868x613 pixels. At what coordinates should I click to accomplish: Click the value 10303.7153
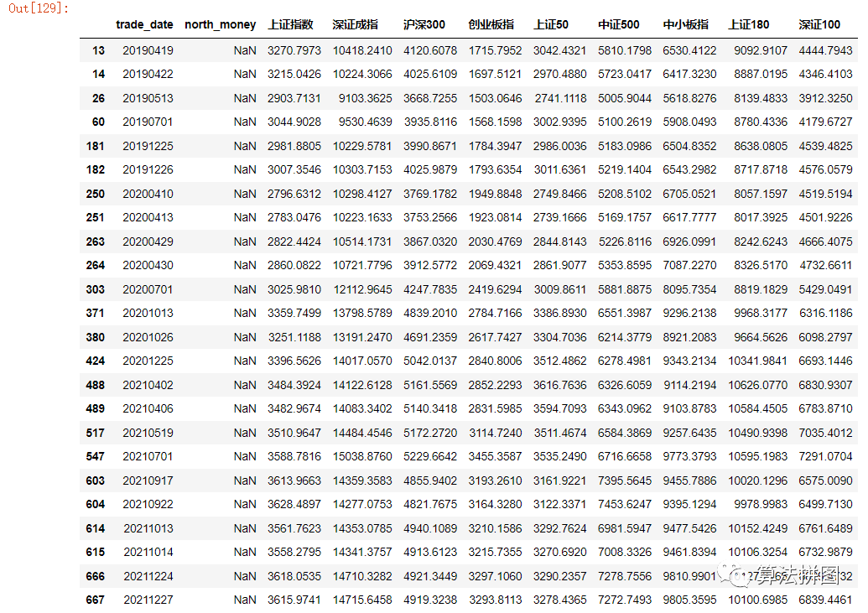pos(362,170)
